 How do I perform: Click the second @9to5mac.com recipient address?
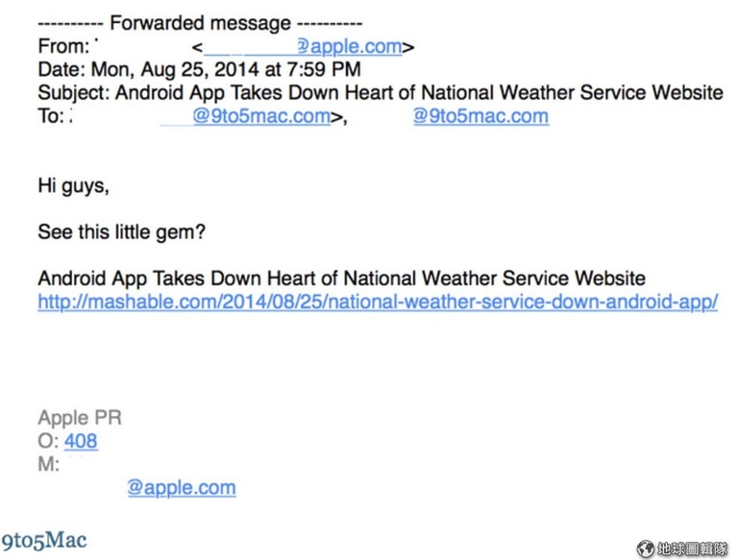[x=480, y=117]
